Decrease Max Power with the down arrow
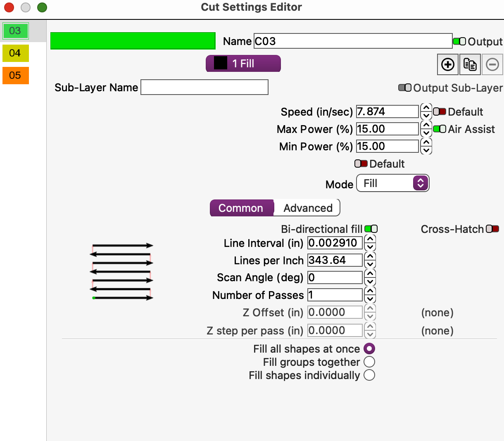This screenshot has width=504, height=441. 426,133
